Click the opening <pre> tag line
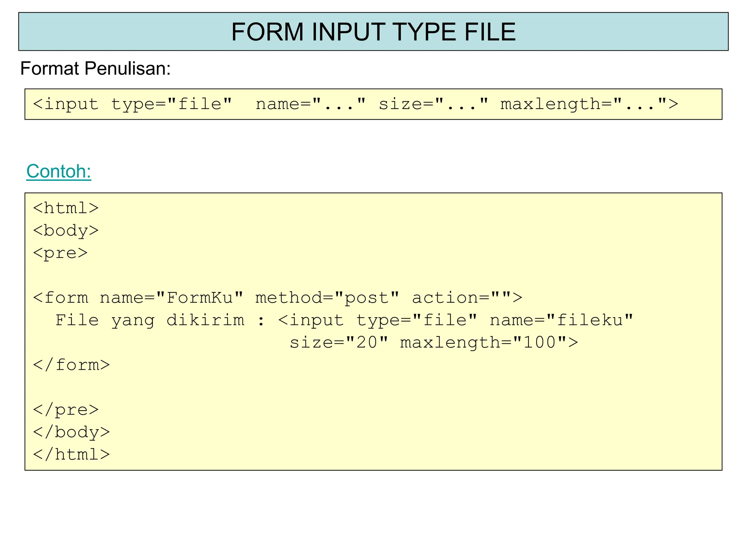The width and height of the screenshot is (747, 560). (60, 253)
